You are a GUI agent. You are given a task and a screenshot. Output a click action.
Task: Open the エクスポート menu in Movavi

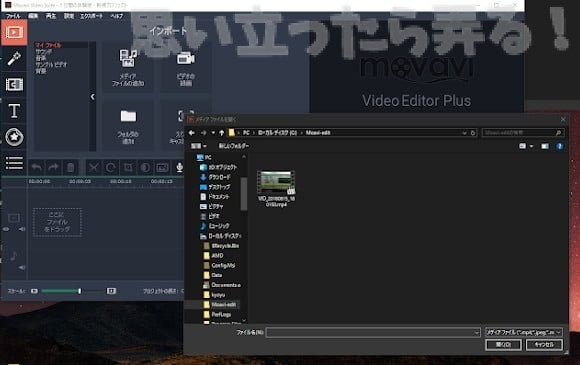91,16
